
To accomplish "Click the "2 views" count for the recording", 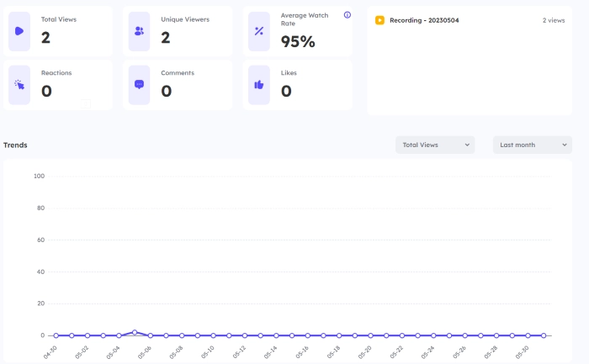I will (554, 19).
